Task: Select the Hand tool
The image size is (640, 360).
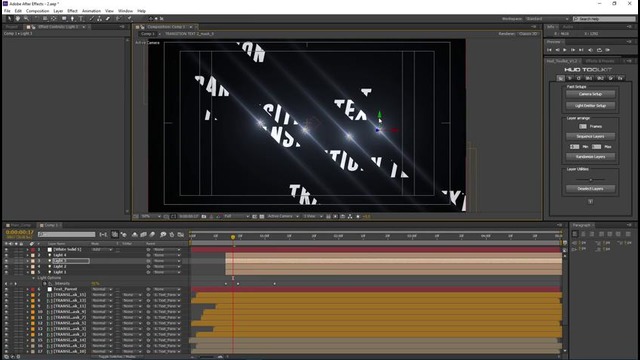Action: tap(18, 18)
